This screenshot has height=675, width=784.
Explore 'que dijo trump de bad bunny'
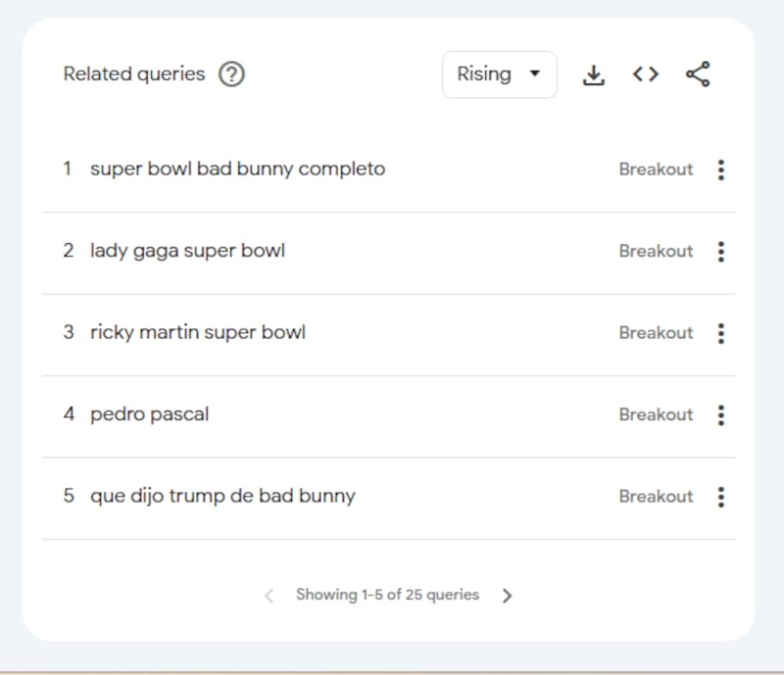coord(222,496)
